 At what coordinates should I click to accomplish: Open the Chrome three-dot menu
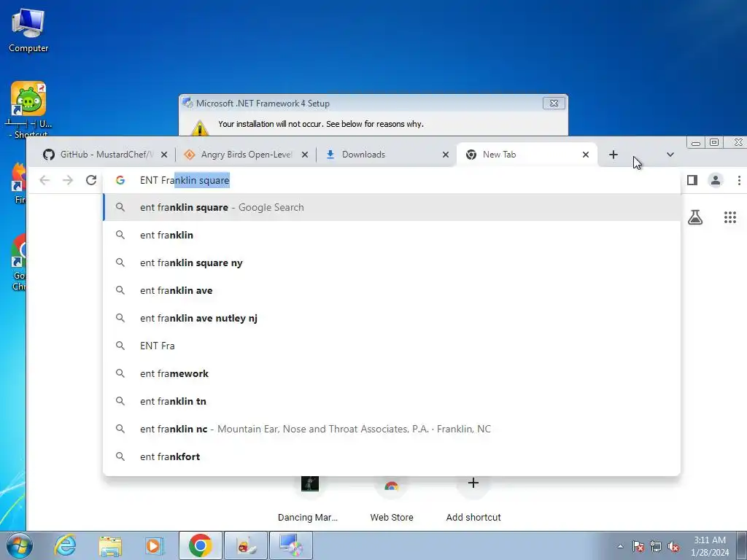[x=739, y=180]
